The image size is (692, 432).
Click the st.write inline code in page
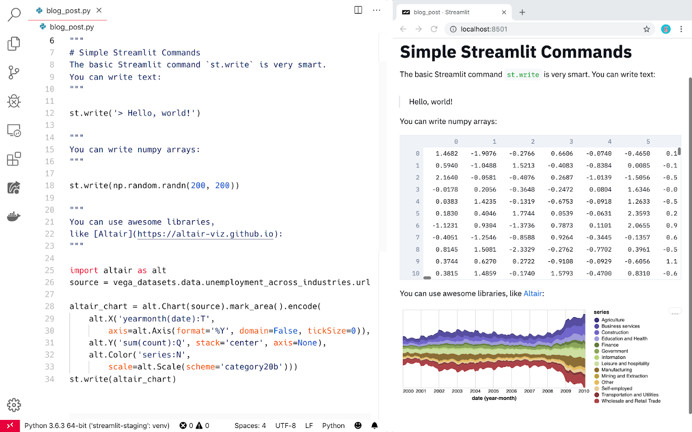(x=523, y=75)
